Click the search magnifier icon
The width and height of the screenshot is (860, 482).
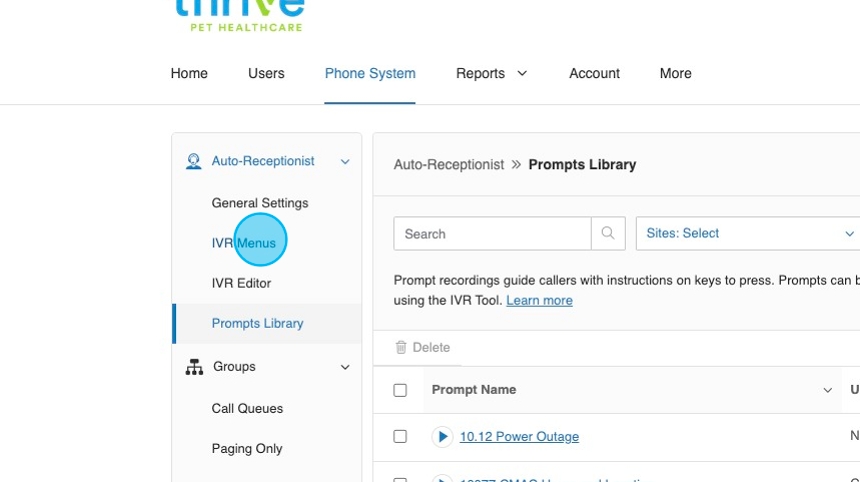click(608, 234)
